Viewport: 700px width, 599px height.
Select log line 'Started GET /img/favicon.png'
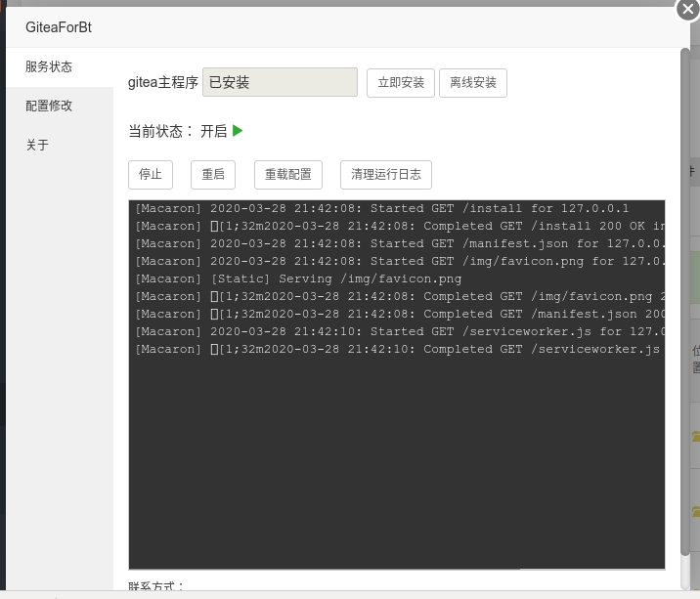400,261
